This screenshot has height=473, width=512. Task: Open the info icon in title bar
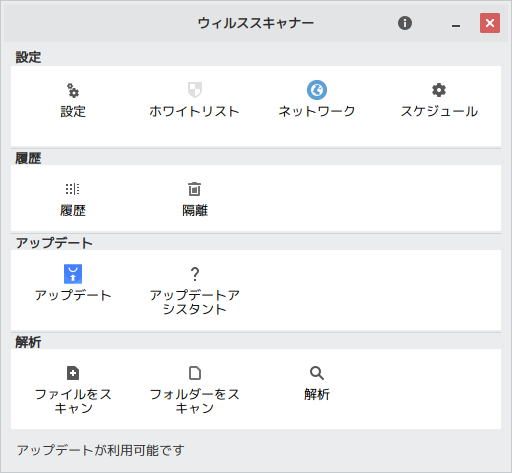click(405, 23)
